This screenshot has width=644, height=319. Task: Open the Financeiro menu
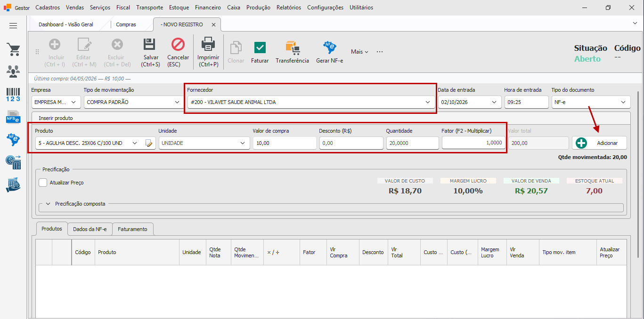pyautogui.click(x=208, y=8)
